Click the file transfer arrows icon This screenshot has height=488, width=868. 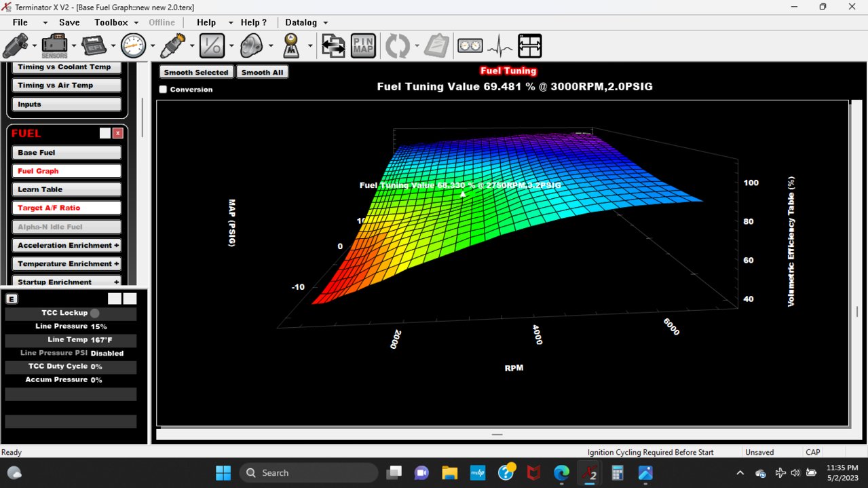(x=333, y=46)
